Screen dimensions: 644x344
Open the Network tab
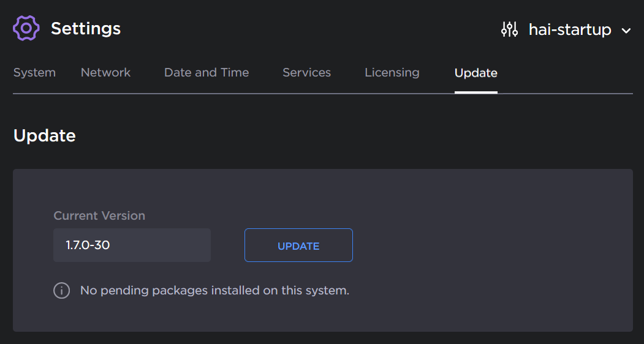(105, 73)
